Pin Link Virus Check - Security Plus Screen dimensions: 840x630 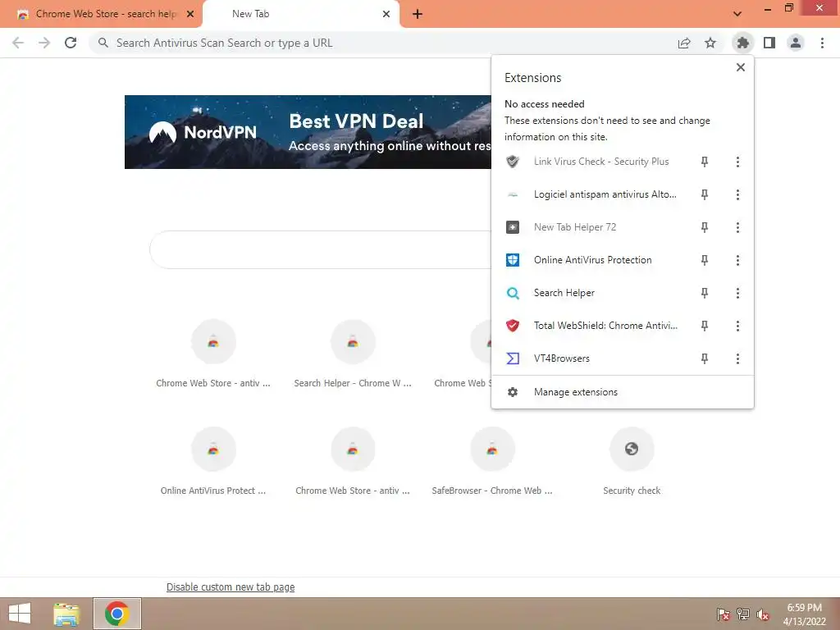[x=705, y=162]
